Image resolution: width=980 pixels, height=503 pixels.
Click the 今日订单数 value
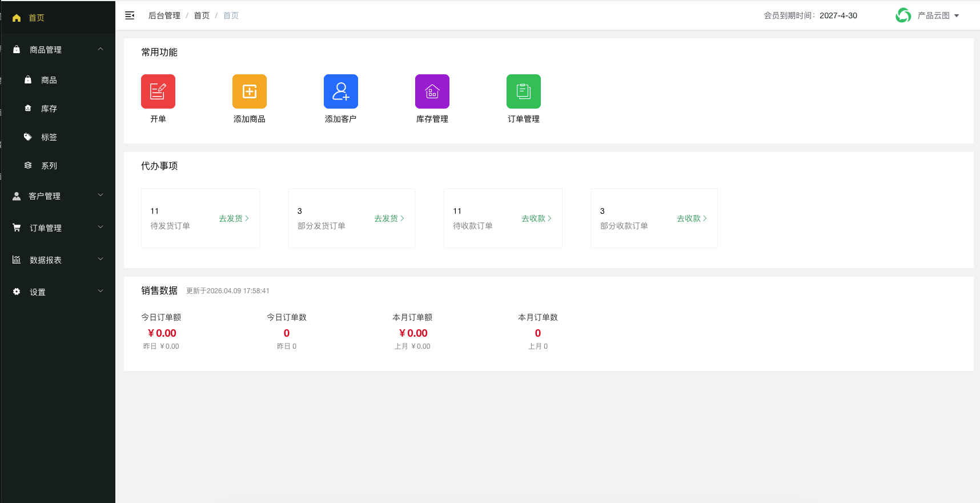tap(287, 333)
